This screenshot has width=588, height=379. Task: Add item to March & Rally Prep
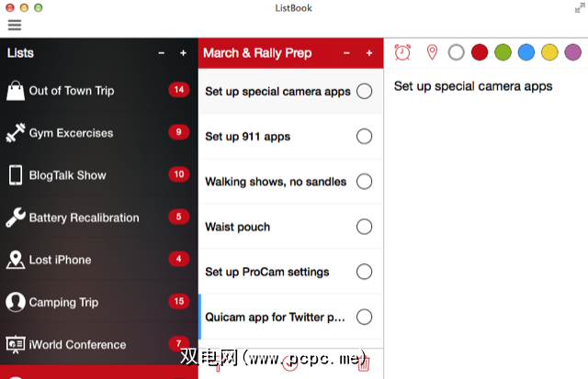coord(369,53)
